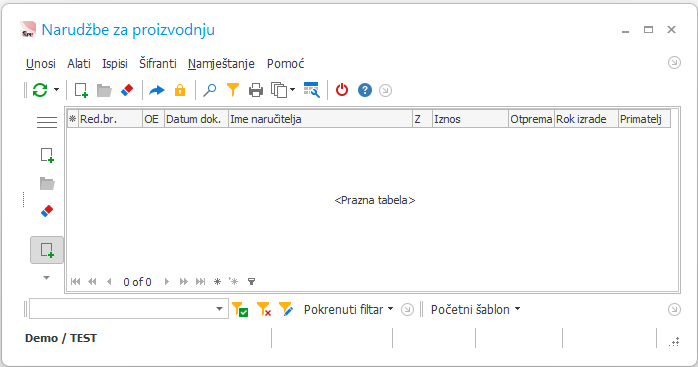Click the menu bar options circle arrow
698x367 pixels.
[674, 63]
